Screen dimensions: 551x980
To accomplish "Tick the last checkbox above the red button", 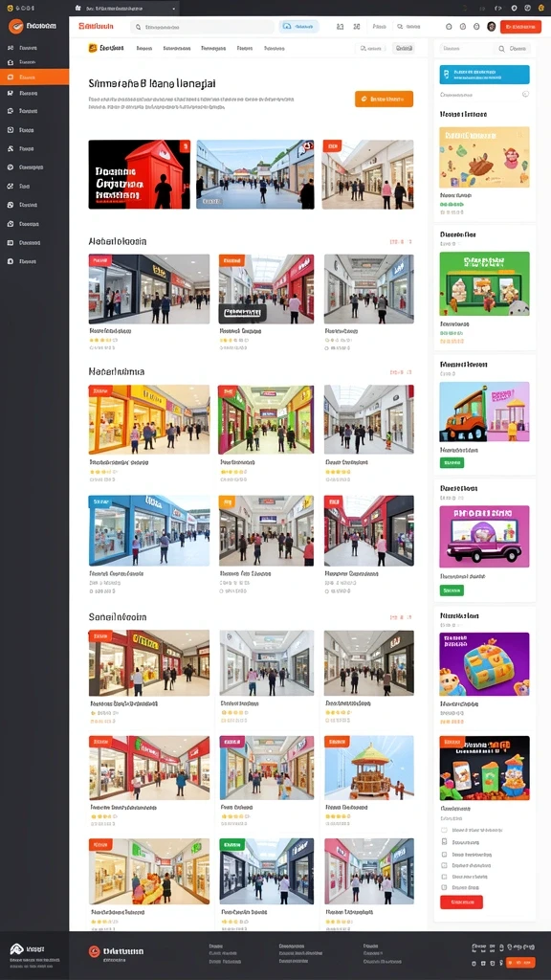I will coord(444,887).
